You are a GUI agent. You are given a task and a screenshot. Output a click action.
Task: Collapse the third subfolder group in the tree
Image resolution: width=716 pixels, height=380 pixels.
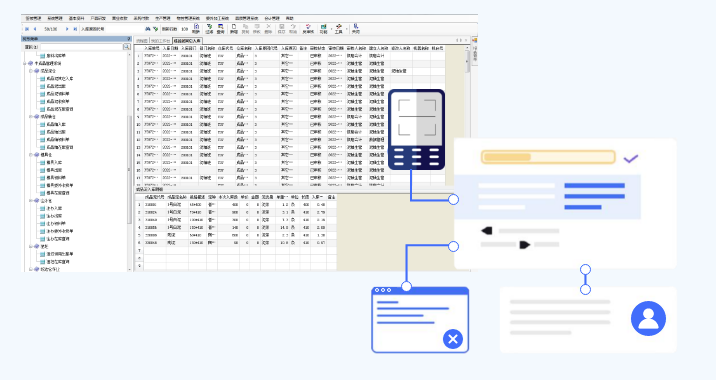tap(31, 155)
